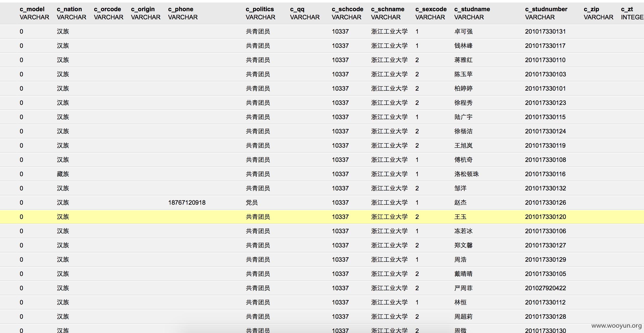Click student name 陆广宇
Image resolution: width=644 pixels, height=333 pixels.
463,117
